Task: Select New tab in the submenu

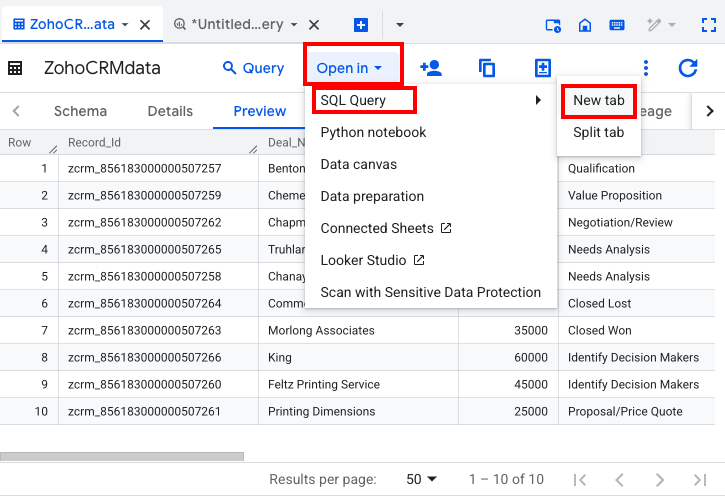Action: [599, 100]
